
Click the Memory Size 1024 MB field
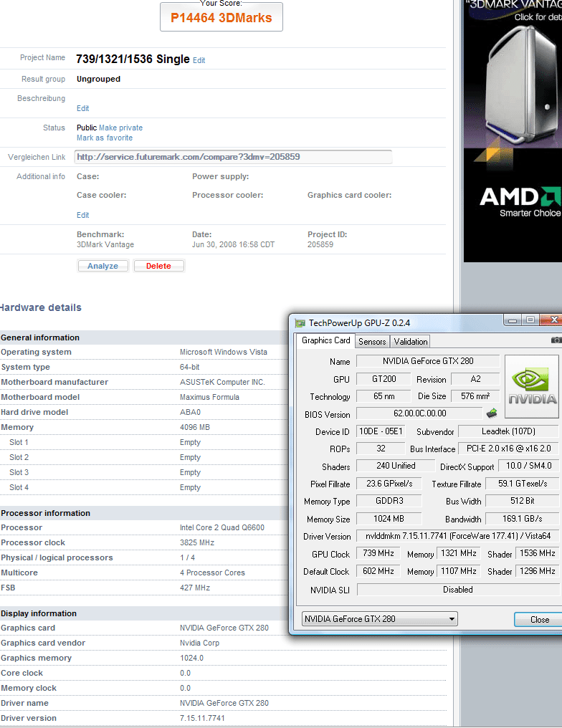coord(389,519)
